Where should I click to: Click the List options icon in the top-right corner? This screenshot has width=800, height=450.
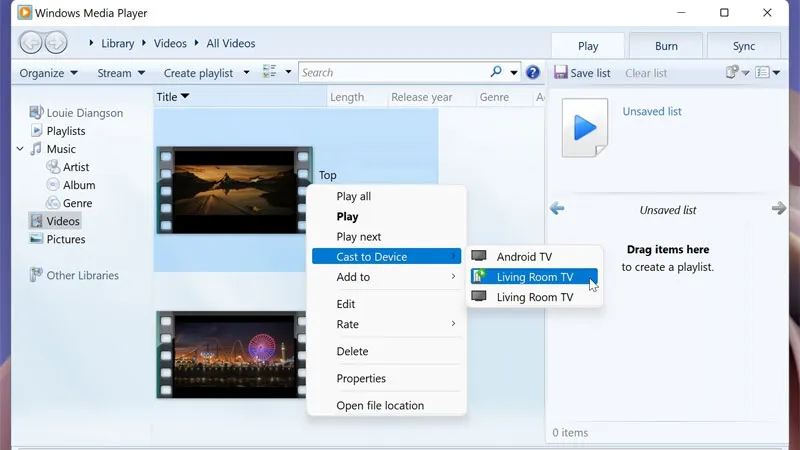click(765, 72)
